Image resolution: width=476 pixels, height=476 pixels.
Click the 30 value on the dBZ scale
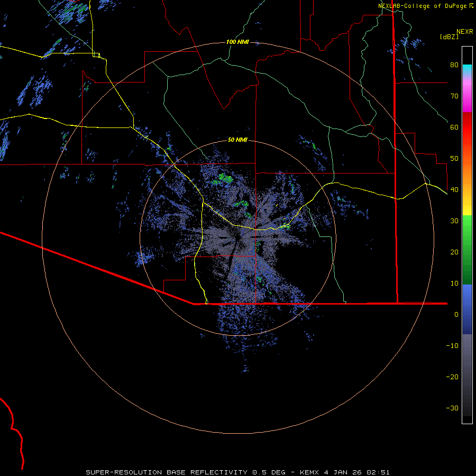(454, 221)
